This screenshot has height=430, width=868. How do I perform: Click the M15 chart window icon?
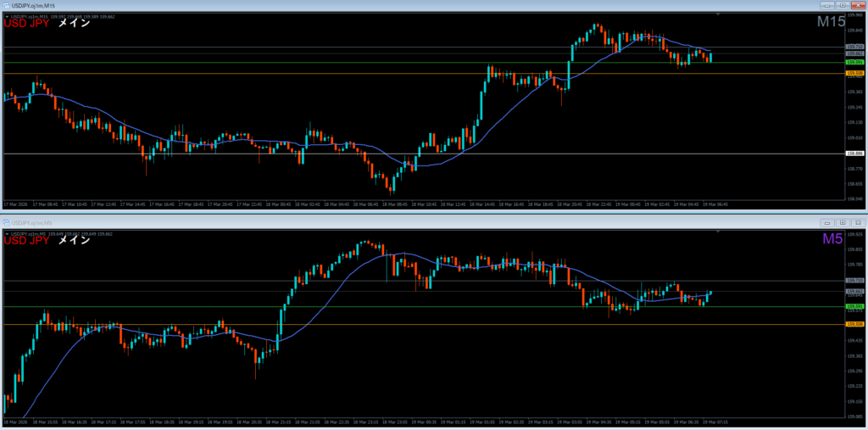pos(6,5)
